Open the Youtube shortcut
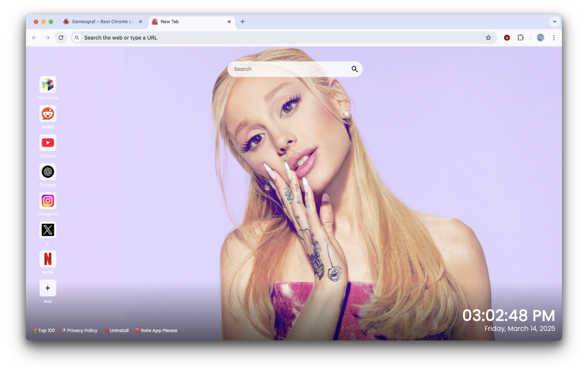The height and width of the screenshot is (368, 588). point(48,143)
